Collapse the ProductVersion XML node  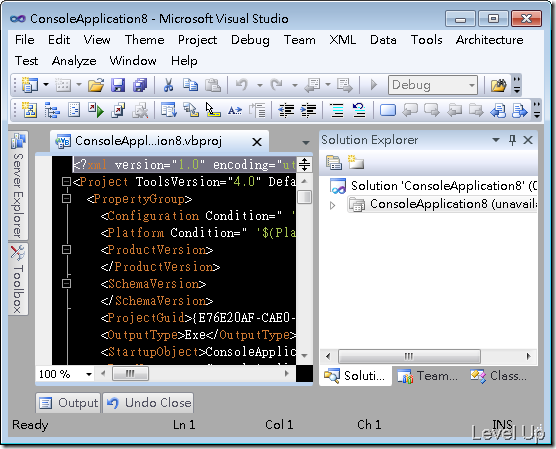coord(66,250)
